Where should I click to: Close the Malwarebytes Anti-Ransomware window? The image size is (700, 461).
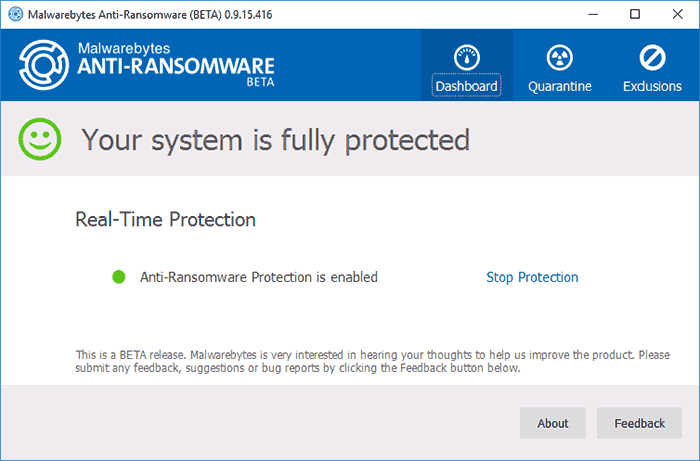(678, 14)
